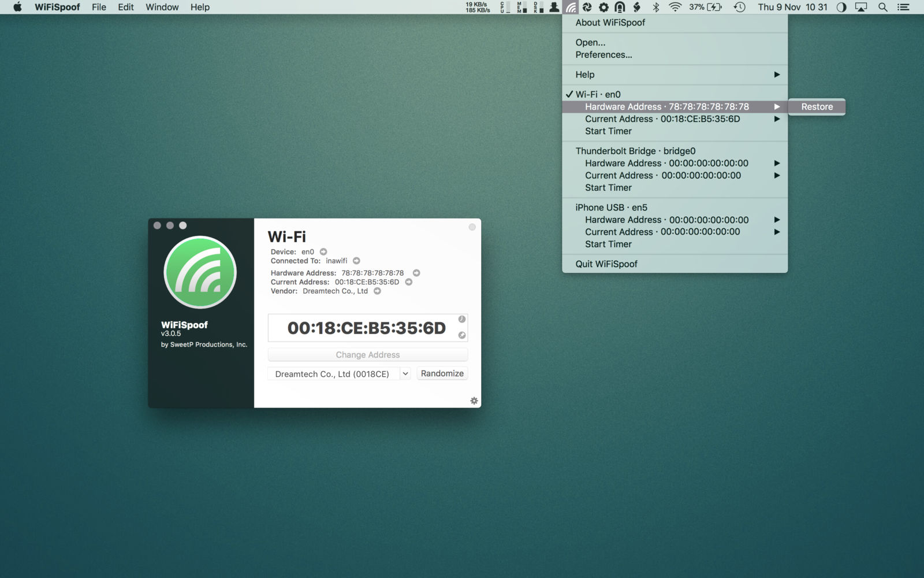Image resolution: width=924 pixels, height=578 pixels.
Task: Open the vendor dropdown showing Dreamtech Co., Ltd (0018CE)
Action: pyautogui.click(x=405, y=373)
